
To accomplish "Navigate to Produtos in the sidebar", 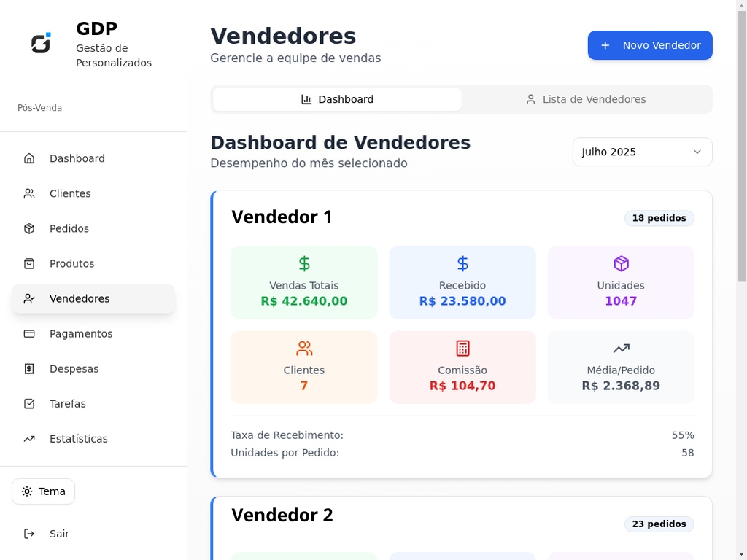I will click(93, 263).
